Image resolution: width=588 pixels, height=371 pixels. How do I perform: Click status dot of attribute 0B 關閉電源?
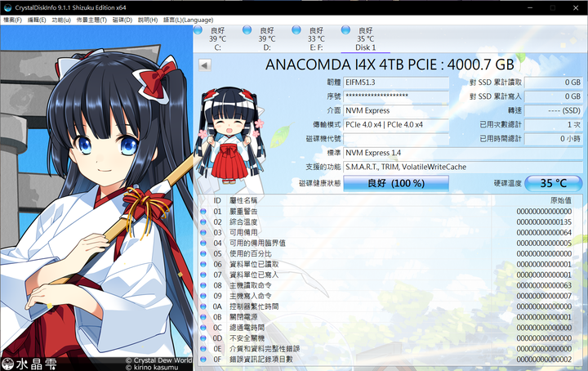[203, 317]
